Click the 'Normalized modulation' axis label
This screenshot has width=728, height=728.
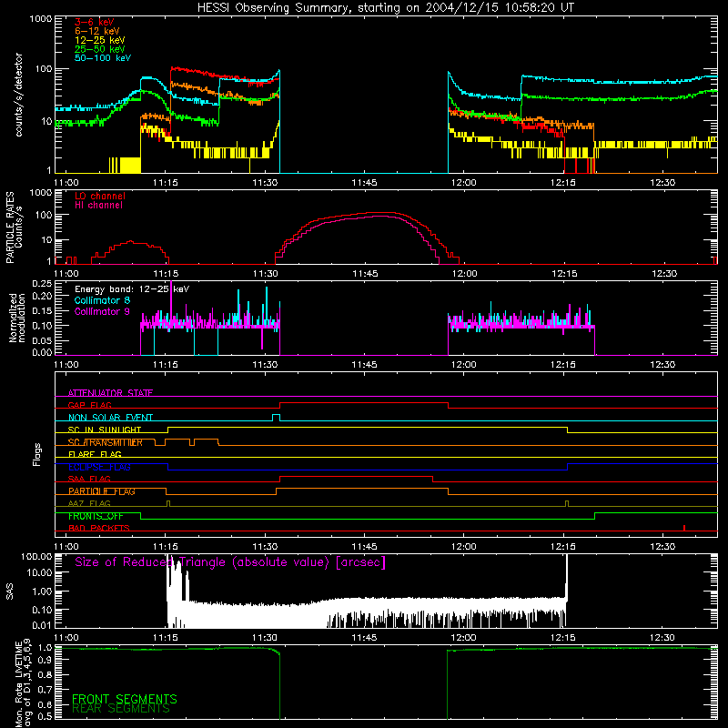[x=16, y=318]
